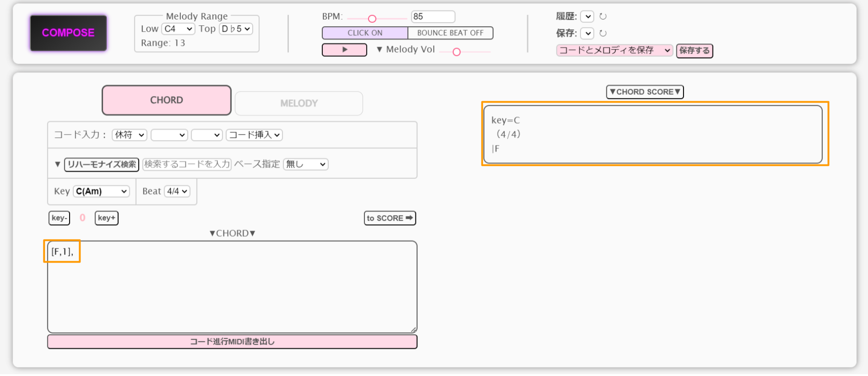Click the transpose value 0
This screenshot has width=868, height=376.
coord(82,218)
